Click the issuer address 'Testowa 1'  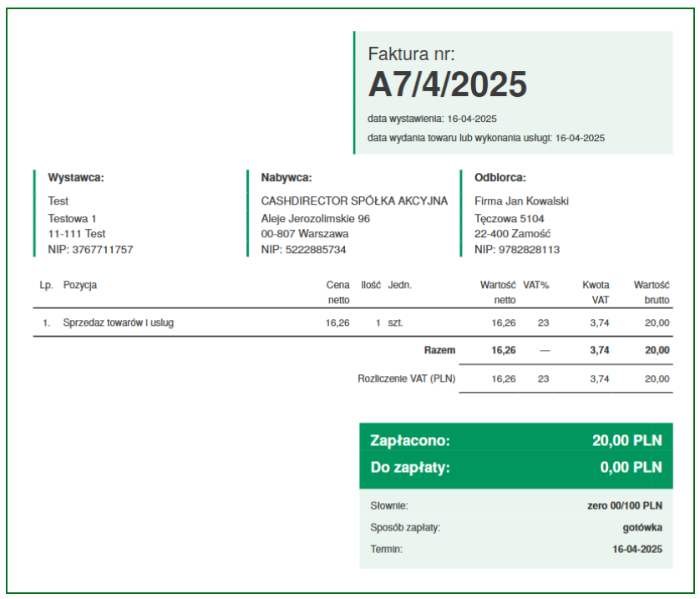[72, 219]
